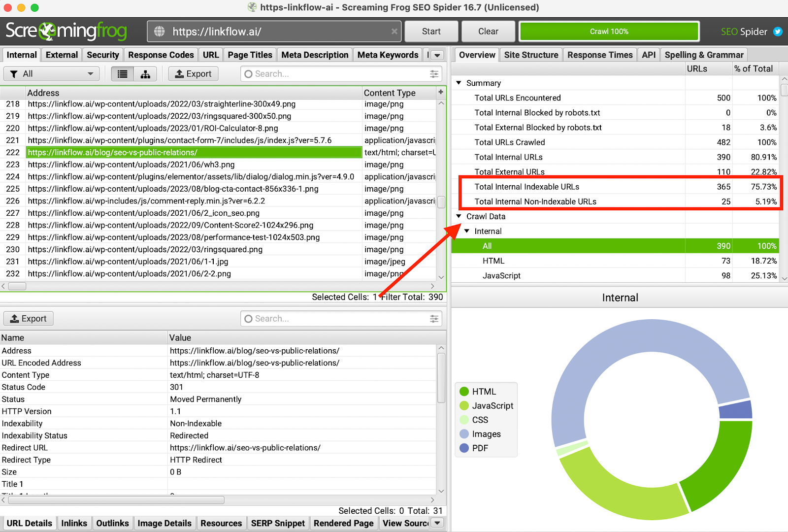This screenshot has height=532, width=788.
Task: Switch to list view mode
Action: (123, 74)
